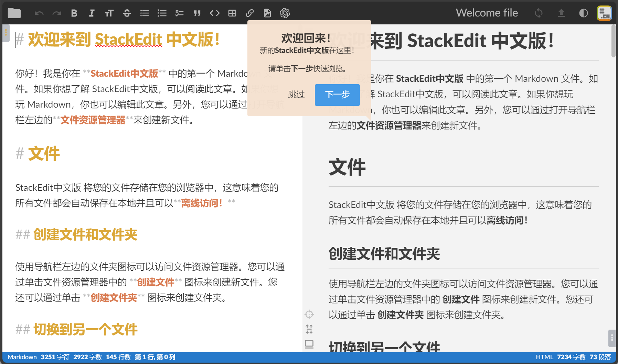Insert an ordered numbered list
Screen dimensions: 618x364
tap(162, 13)
